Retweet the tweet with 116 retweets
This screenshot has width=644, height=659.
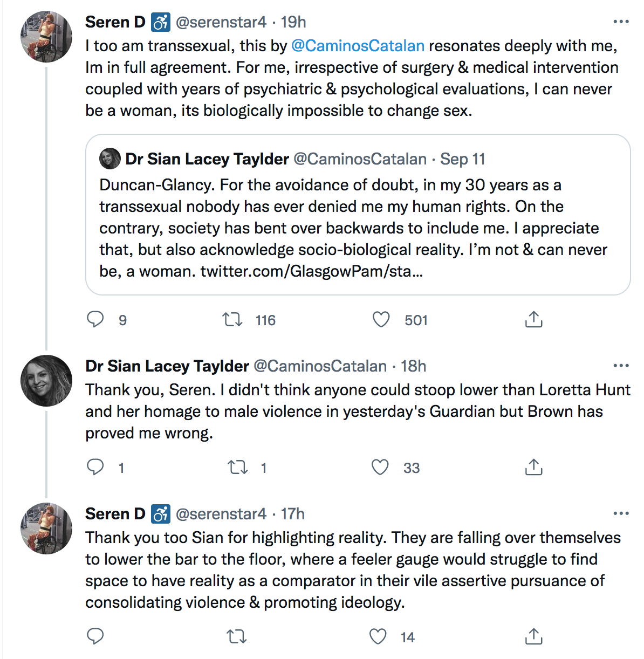(x=233, y=320)
